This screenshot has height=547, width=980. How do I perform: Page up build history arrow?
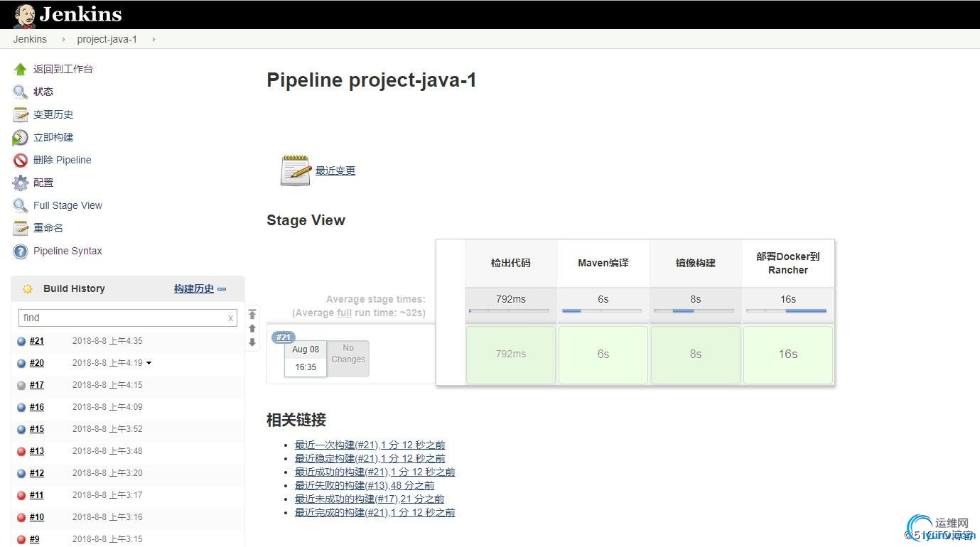pos(252,328)
